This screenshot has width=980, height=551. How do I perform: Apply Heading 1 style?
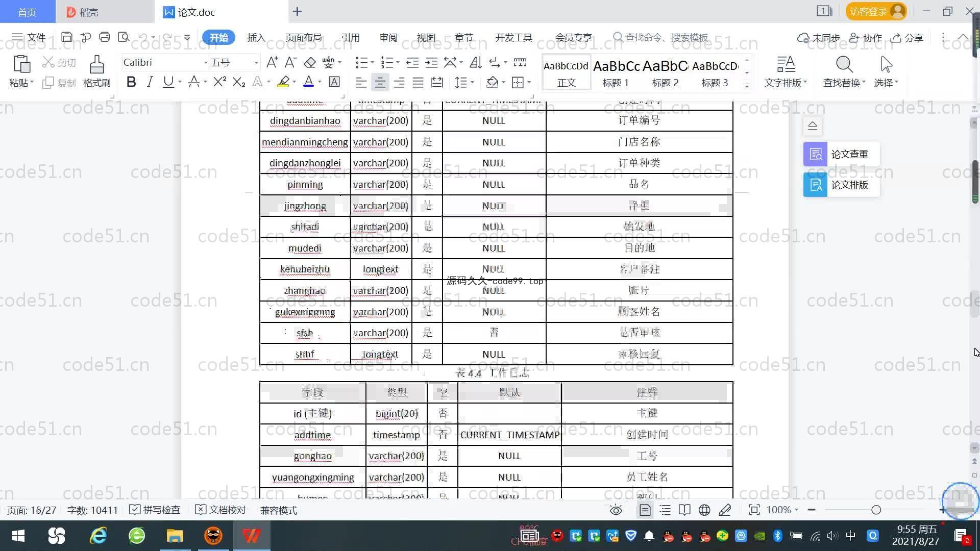pyautogui.click(x=616, y=73)
